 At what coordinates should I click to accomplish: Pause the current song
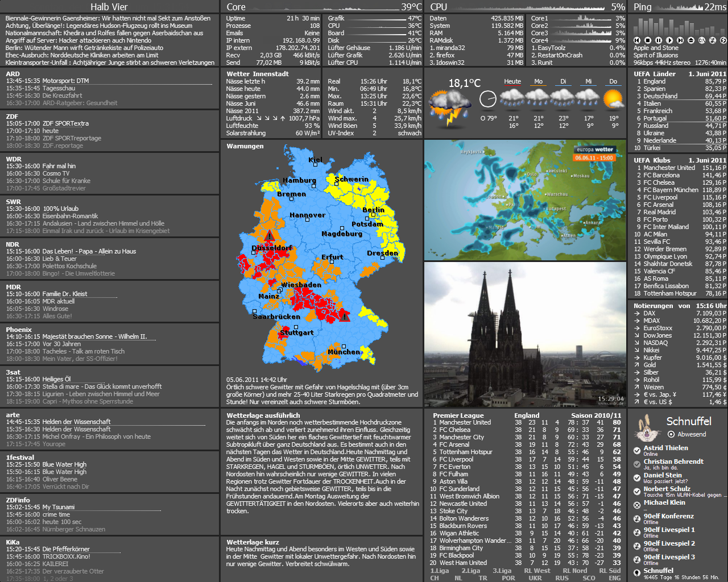pos(659,40)
